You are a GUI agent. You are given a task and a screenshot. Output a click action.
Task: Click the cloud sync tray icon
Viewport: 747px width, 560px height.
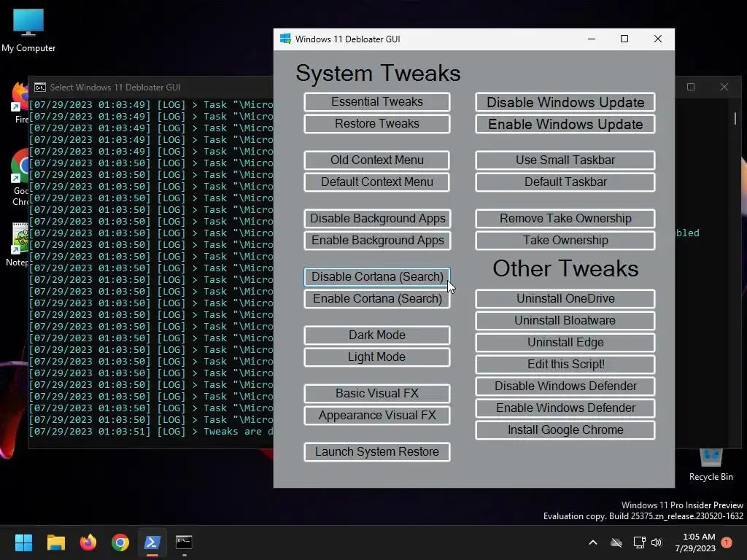tap(616, 542)
